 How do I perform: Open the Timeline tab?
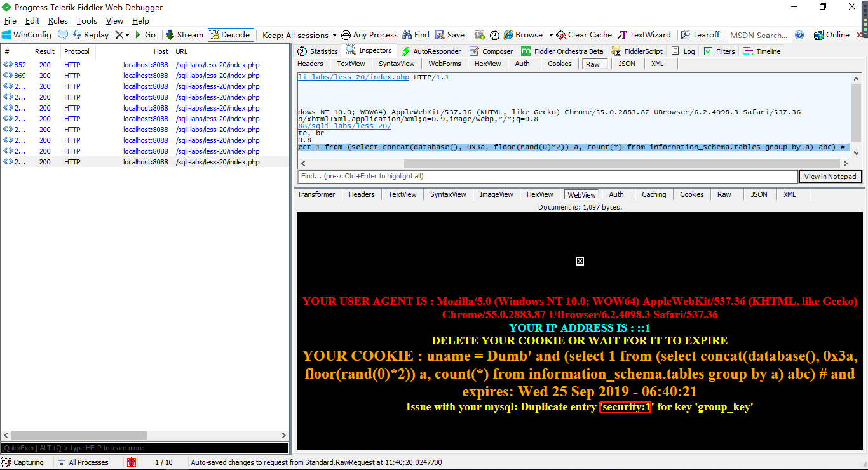[x=761, y=51]
